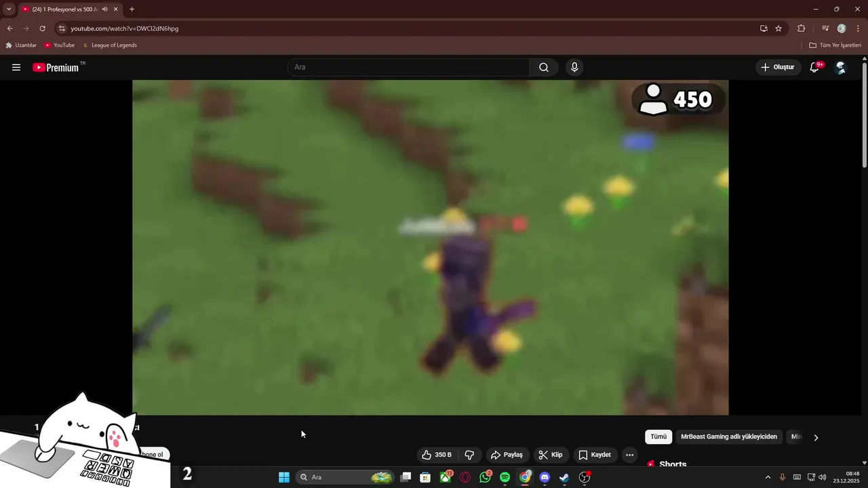Image resolution: width=868 pixels, height=488 pixels.
Task: Click the YouTube search magnifier button
Action: coord(544,67)
